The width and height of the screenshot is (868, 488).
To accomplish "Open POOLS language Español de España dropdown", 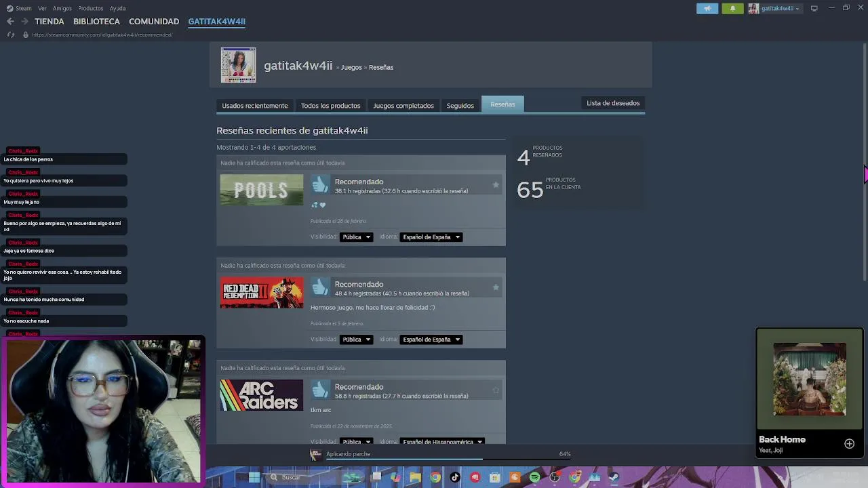I will coord(431,237).
